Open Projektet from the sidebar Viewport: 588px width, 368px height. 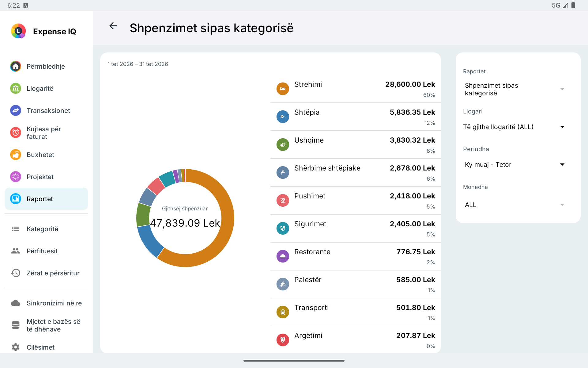[46, 177]
